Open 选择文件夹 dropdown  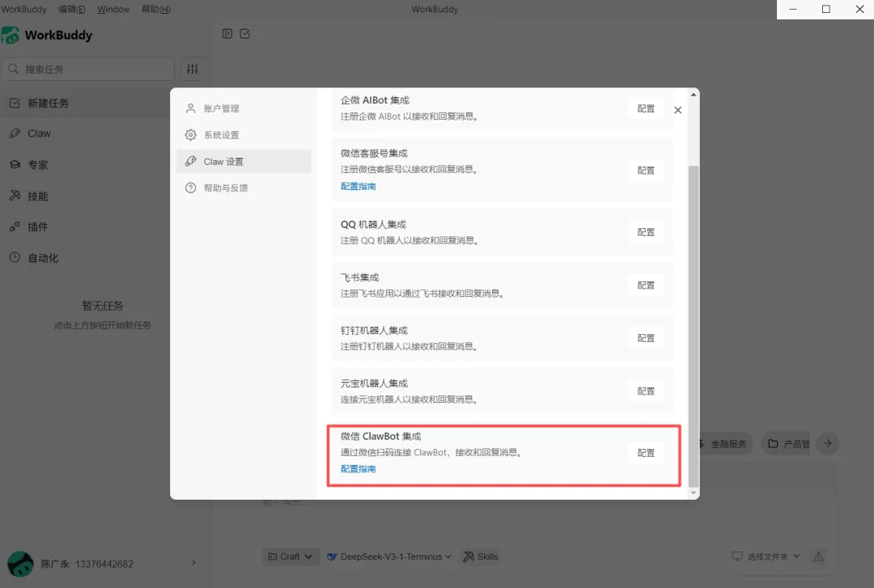tap(766, 556)
